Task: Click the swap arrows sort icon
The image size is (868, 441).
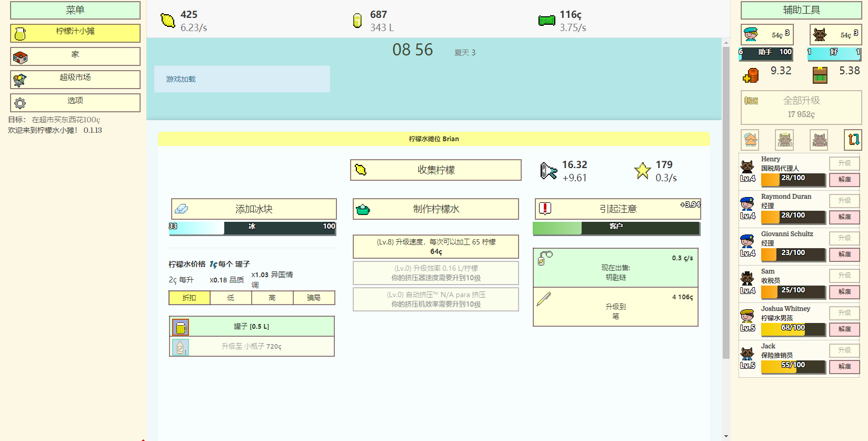Action: [x=853, y=140]
